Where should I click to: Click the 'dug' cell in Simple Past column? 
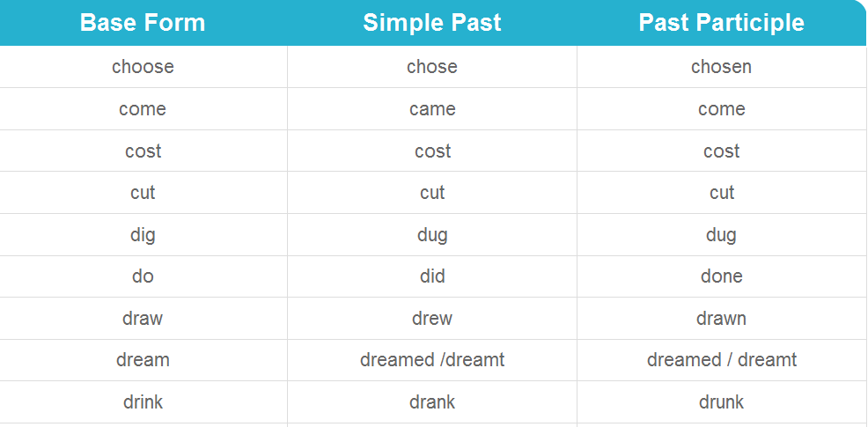432,234
